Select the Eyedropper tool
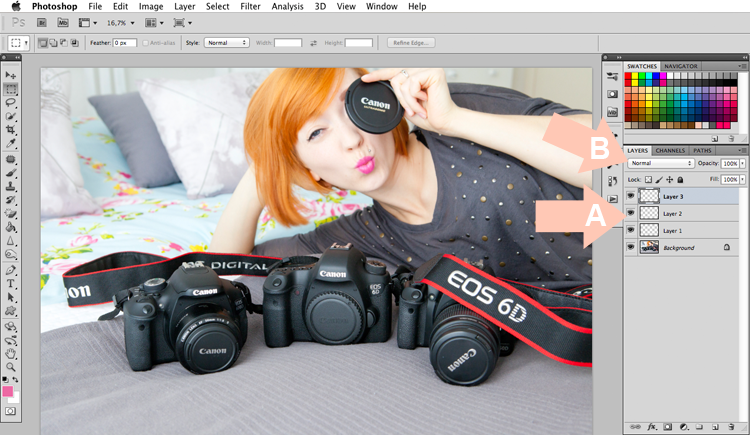Viewport: 750px width, 435px height. tap(11, 143)
